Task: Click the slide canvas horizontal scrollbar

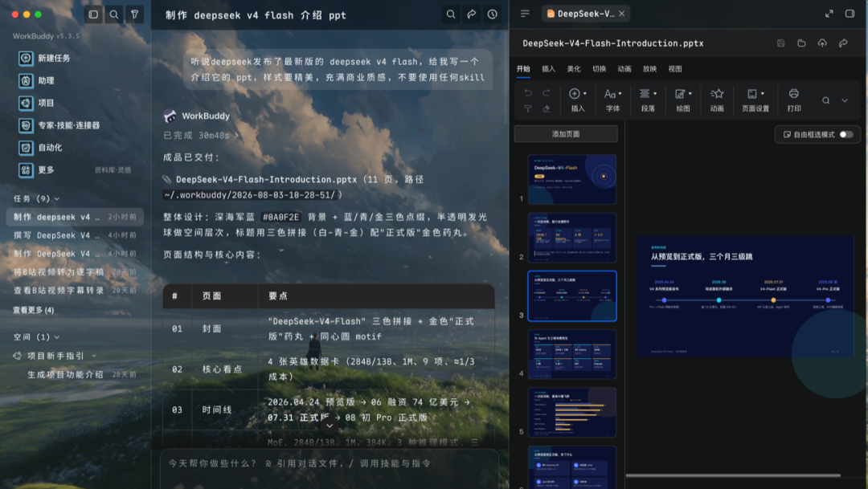Action: tap(733, 475)
